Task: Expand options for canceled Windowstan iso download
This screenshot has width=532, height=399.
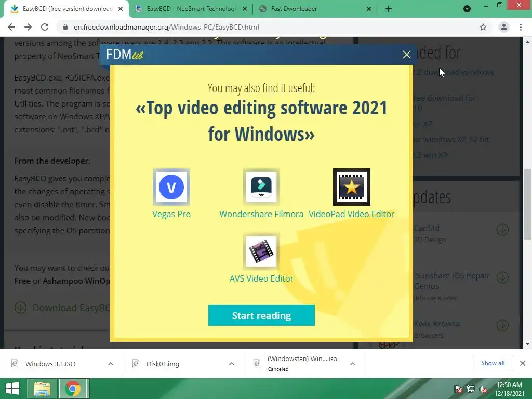Action: pos(353,364)
